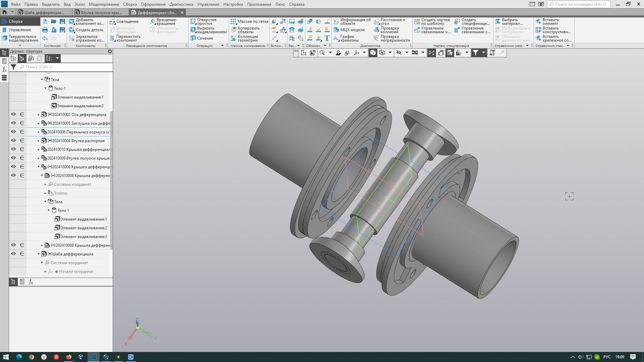
Task: Toggle eye icon for Шаба дефференциала
Action: [x=13, y=254]
